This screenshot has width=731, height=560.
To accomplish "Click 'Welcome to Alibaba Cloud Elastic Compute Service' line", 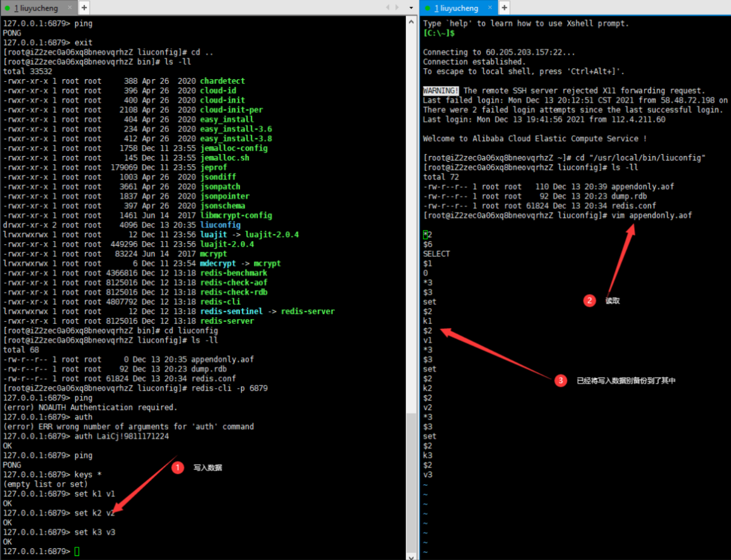I will coord(535,139).
